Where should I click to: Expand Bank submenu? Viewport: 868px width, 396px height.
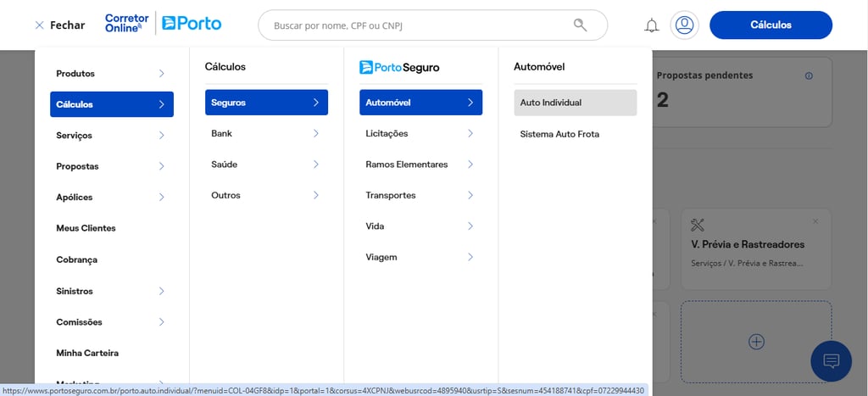pos(266,133)
